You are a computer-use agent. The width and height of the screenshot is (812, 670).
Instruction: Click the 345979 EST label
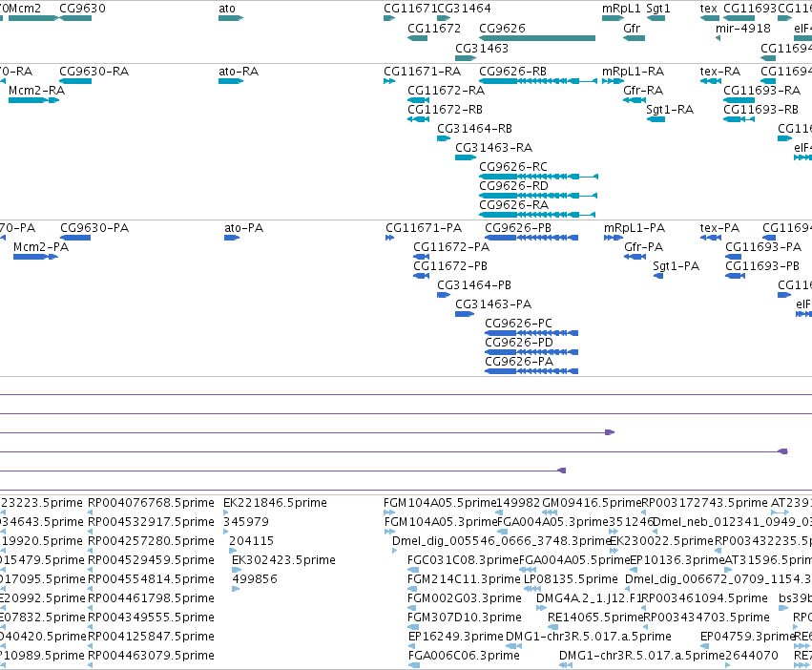coord(246,522)
